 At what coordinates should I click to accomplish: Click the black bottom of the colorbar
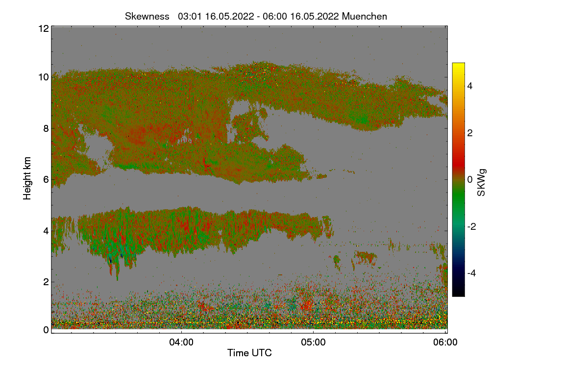pos(458,292)
